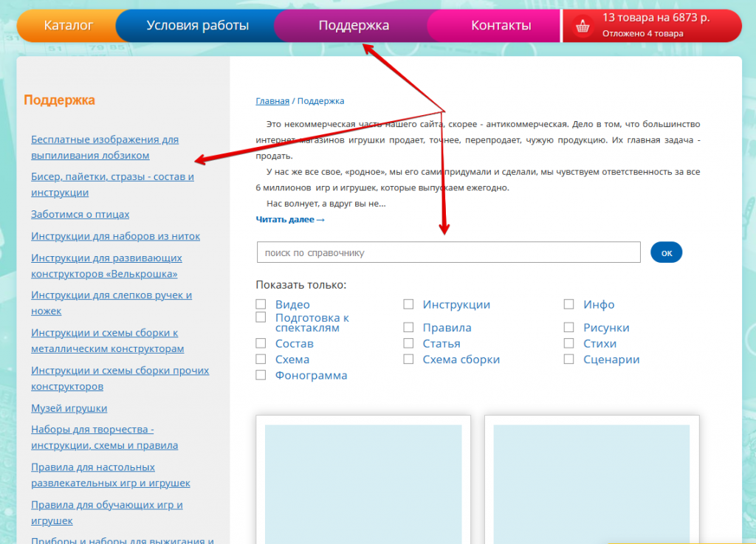Enable the Инструкции checkbox
The width and height of the screenshot is (756, 544).
(x=408, y=304)
